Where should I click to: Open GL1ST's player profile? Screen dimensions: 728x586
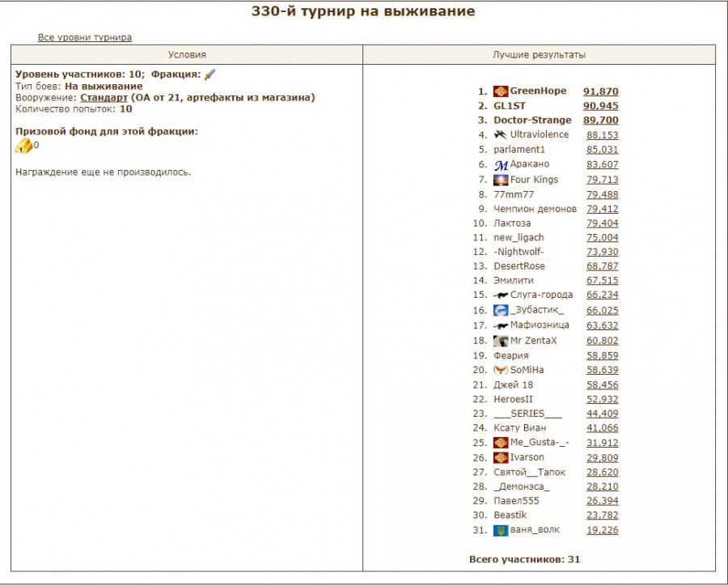[x=510, y=106]
